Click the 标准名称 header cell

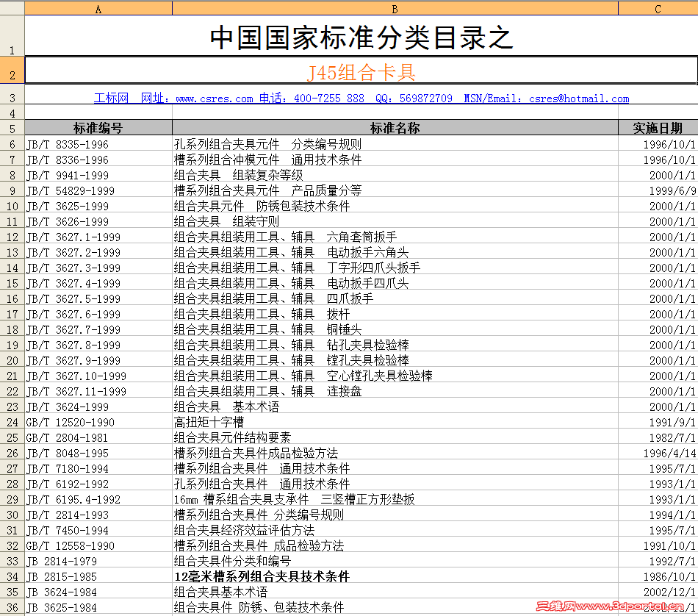click(x=395, y=128)
